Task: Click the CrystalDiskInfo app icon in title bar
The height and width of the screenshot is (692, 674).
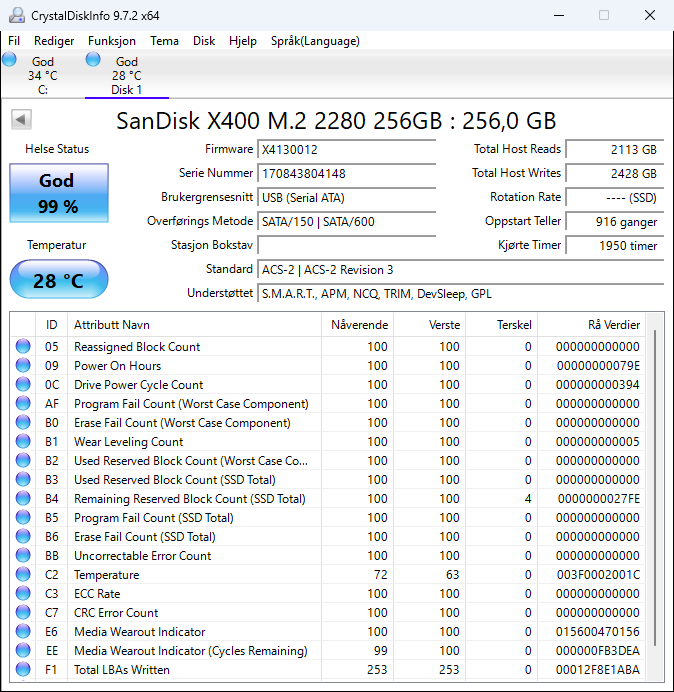Action: pos(17,15)
